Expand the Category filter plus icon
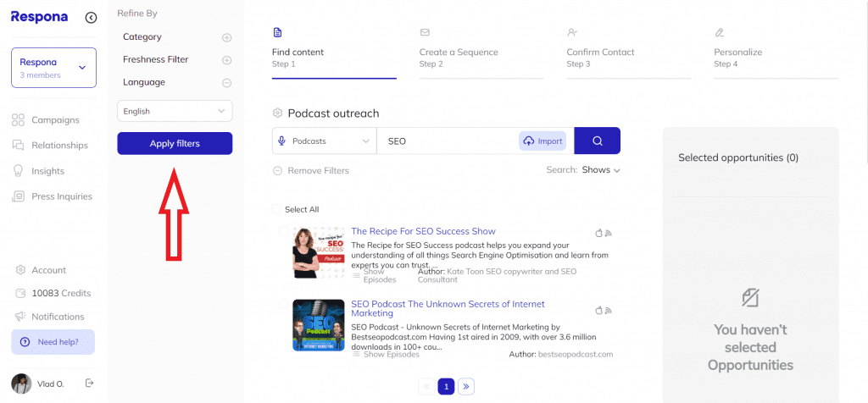This screenshot has width=868, height=403. point(226,37)
